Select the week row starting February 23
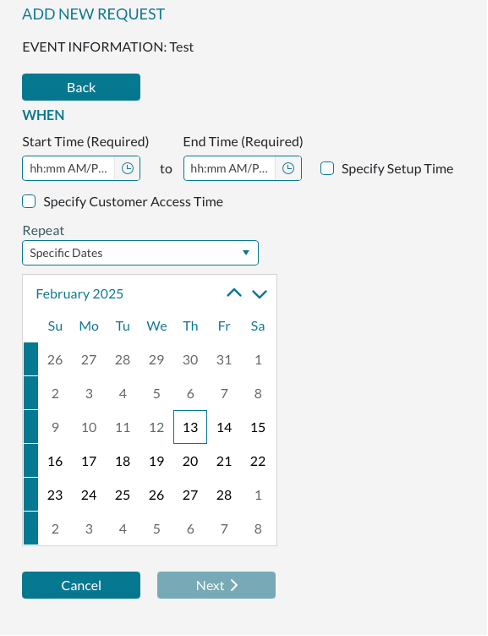Screen dimensions: 488x636 click(31, 495)
